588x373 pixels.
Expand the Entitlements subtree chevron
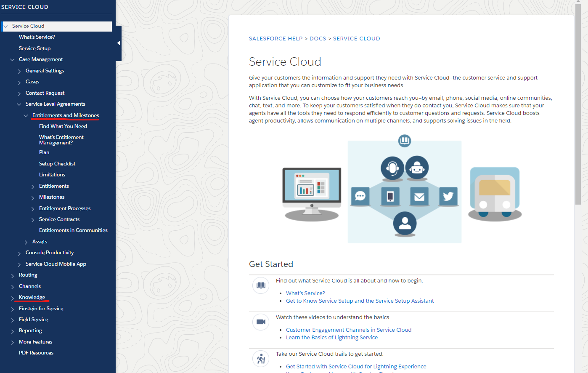[33, 186]
